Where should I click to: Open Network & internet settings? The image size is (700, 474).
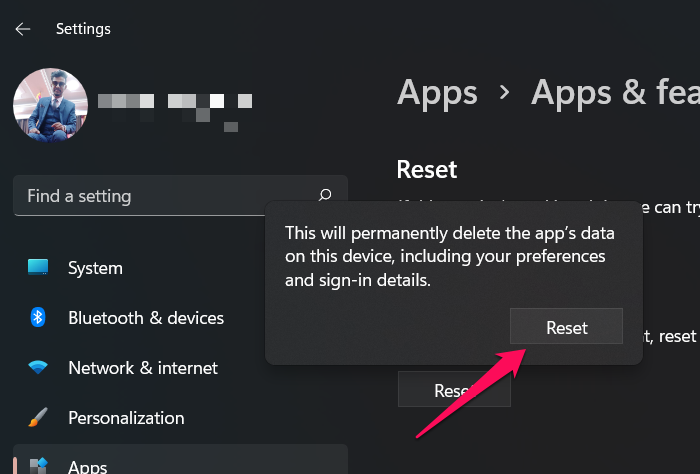143,368
